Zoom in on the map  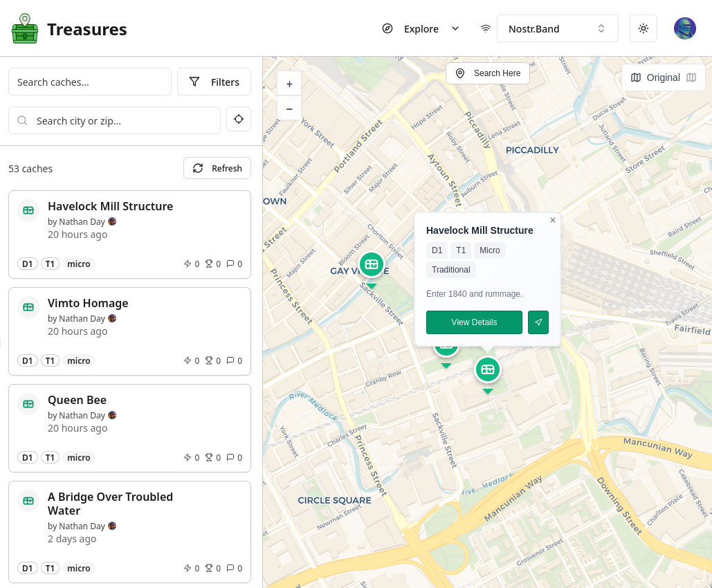pyautogui.click(x=289, y=84)
